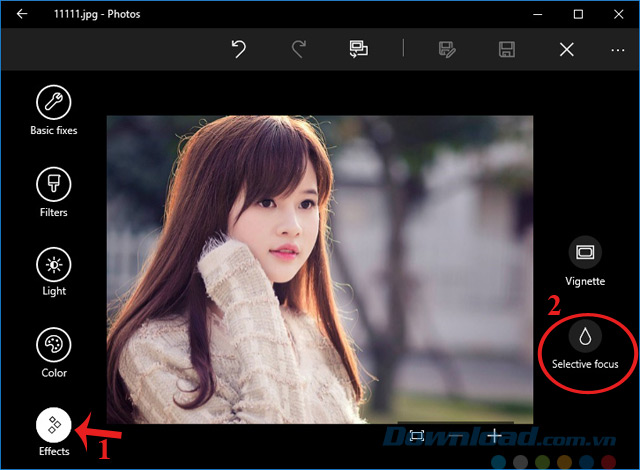Click the fit-to-window zoom icon
Image resolution: width=640 pixels, height=470 pixels.
tap(417, 435)
